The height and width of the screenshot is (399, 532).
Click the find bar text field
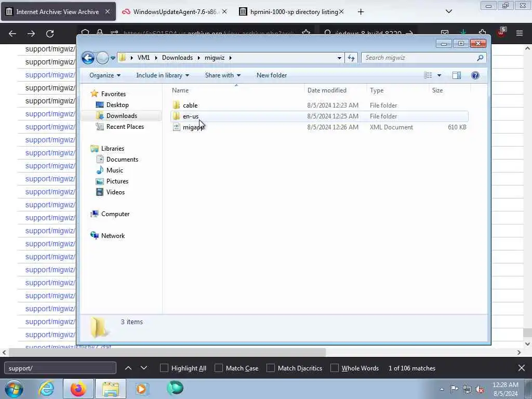[x=60, y=368]
